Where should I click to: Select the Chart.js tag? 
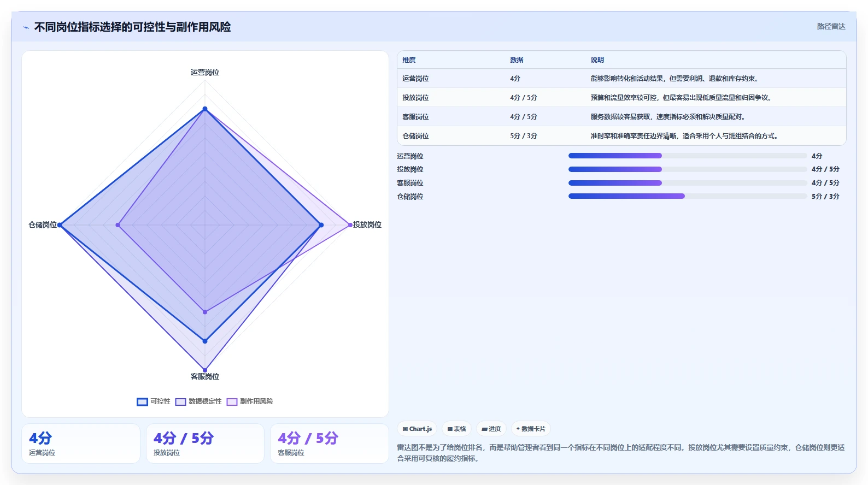pos(417,429)
